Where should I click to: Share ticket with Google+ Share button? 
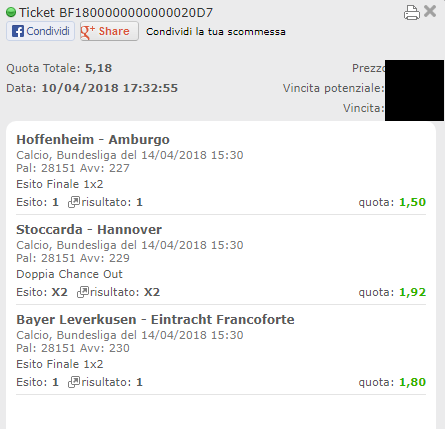[x=109, y=31]
